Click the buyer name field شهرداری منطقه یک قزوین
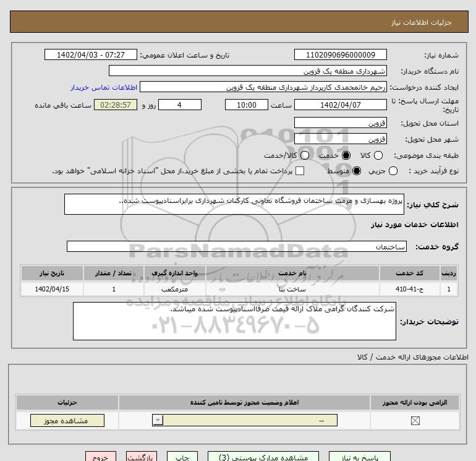Image resolution: width=476 pixels, height=461 pixels. point(248,71)
